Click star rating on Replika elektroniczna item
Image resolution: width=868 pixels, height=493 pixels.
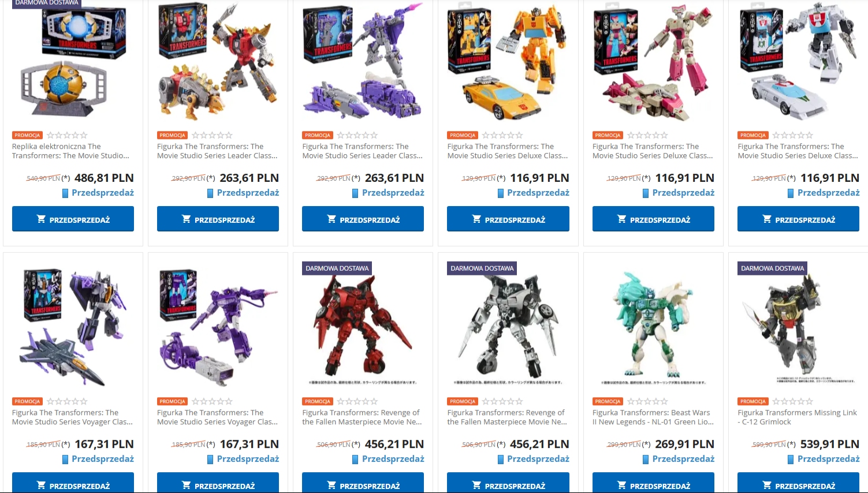(x=67, y=135)
